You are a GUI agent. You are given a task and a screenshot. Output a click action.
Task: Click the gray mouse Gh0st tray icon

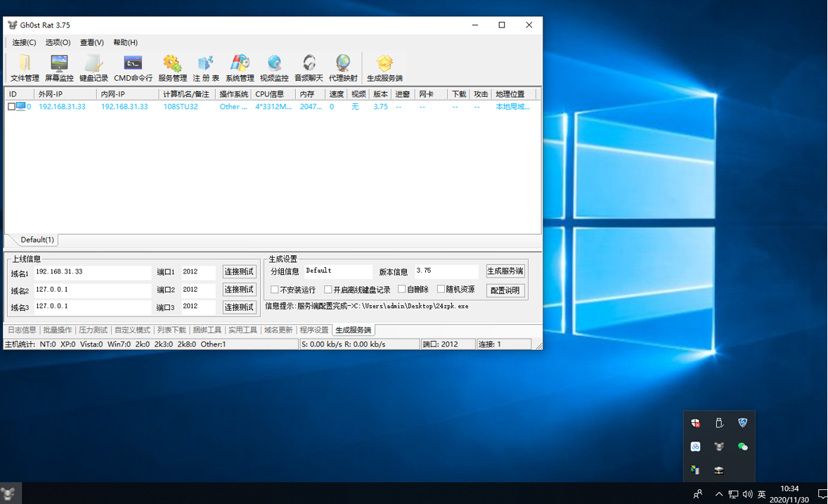point(718,446)
